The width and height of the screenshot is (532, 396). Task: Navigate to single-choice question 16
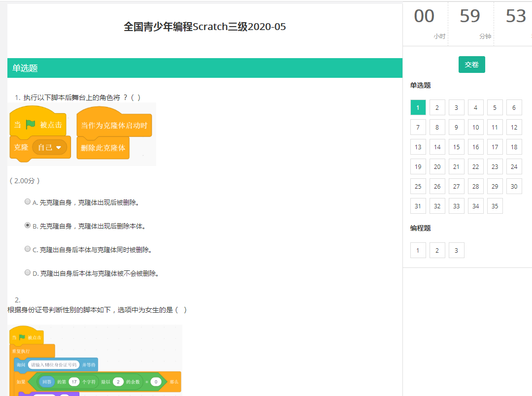476,147
